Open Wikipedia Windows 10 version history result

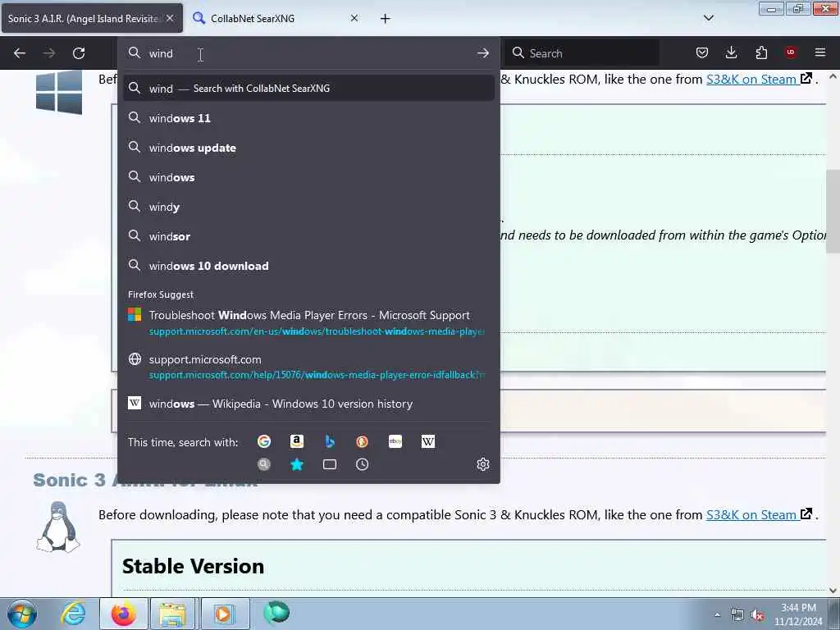pos(308,404)
